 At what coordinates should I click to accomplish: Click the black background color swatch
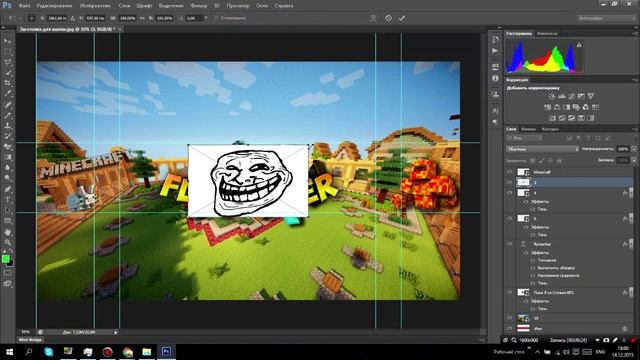coord(11,264)
